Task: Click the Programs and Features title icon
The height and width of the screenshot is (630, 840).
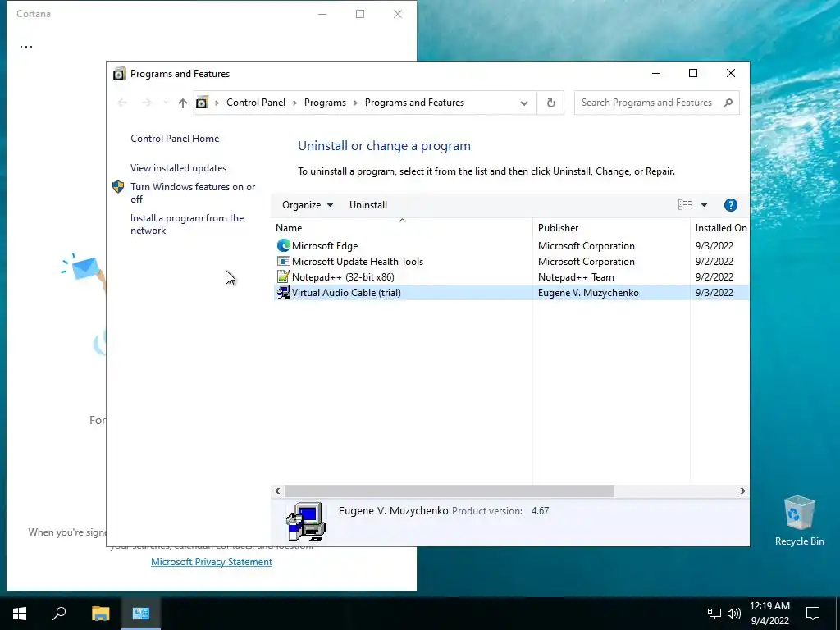Action: click(x=119, y=74)
